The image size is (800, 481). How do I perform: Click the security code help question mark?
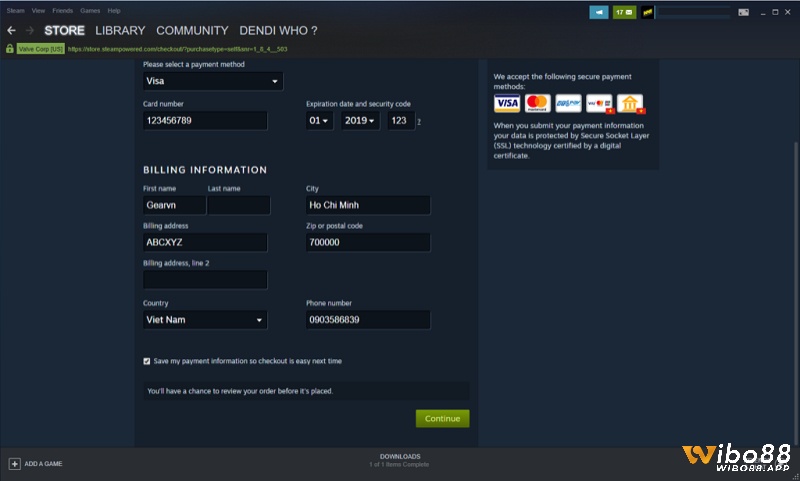(419, 122)
